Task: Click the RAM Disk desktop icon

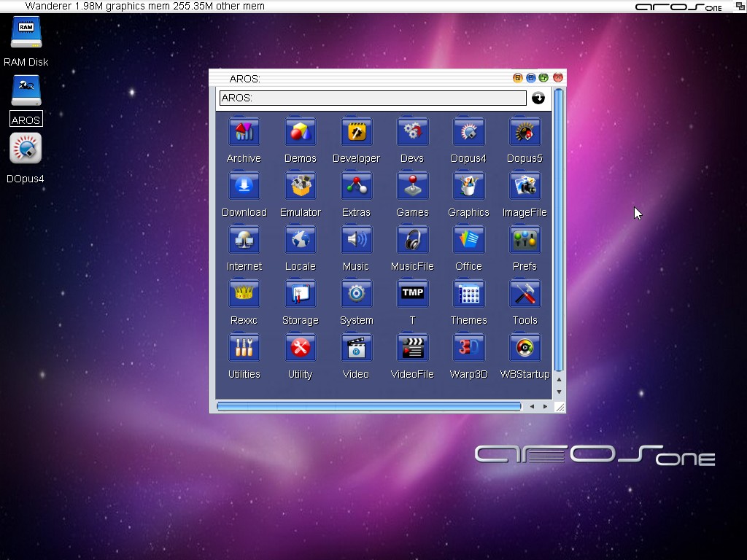Action: click(x=26, y=34)
